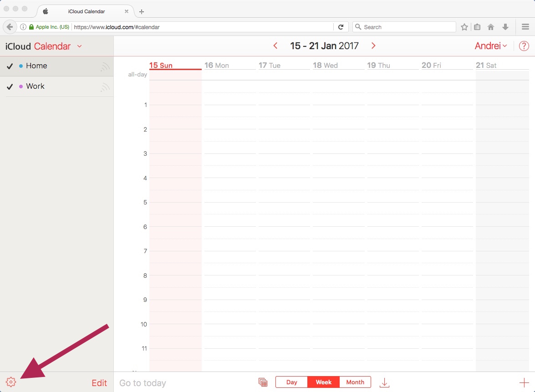This screenshot has width=535, height=392.
Task: Open sharing options for Work calendar
Action: [105, 87]
